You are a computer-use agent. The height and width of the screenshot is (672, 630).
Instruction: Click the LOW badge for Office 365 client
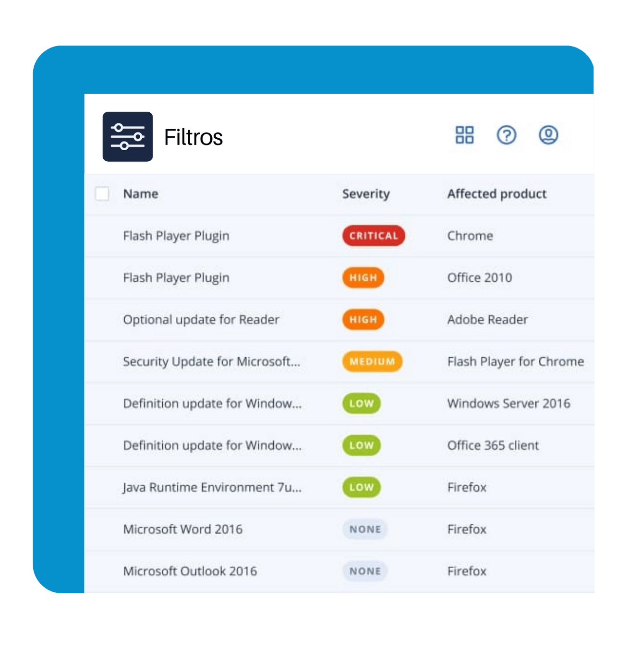click(362, 445)
